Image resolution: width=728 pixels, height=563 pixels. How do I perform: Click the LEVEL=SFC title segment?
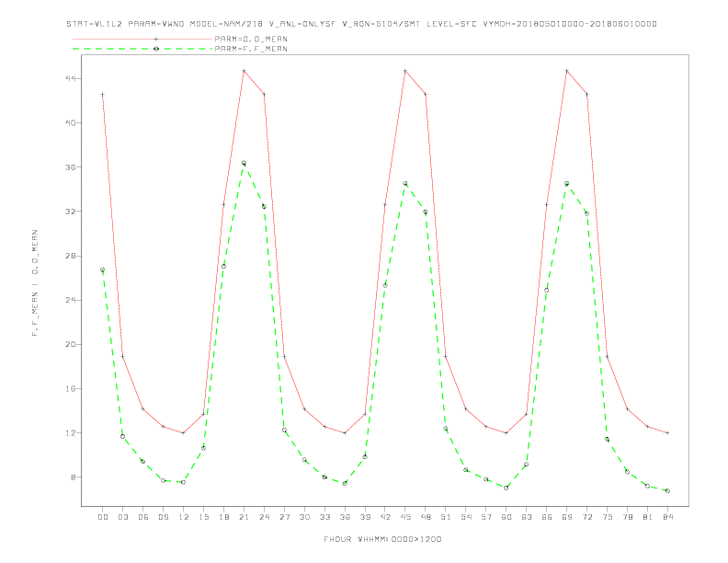pyautogui.click(x=451, y=24)
